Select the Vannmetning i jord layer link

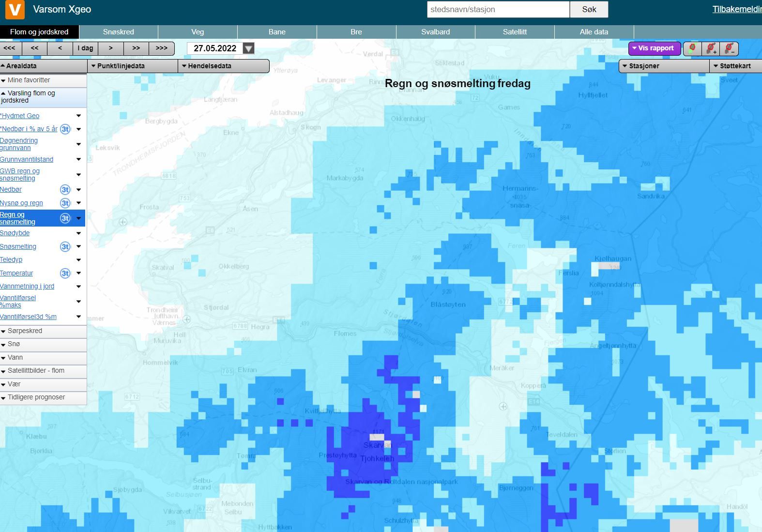click(x=27, y=287)
